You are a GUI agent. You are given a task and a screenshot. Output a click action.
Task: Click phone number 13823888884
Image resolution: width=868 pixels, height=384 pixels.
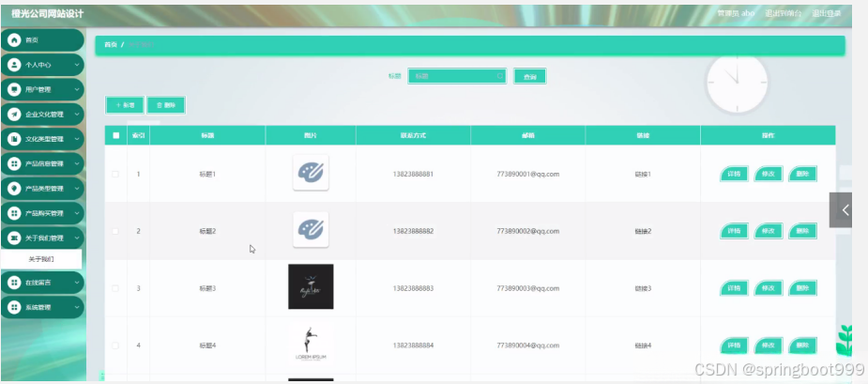413,346
